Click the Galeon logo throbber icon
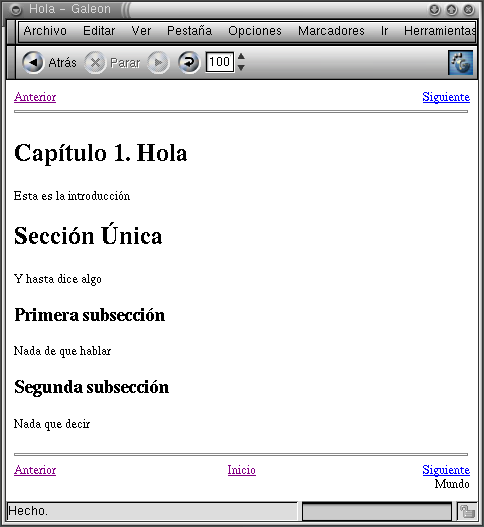The height and width of the screenshot is (527, 484). [460, 63]
